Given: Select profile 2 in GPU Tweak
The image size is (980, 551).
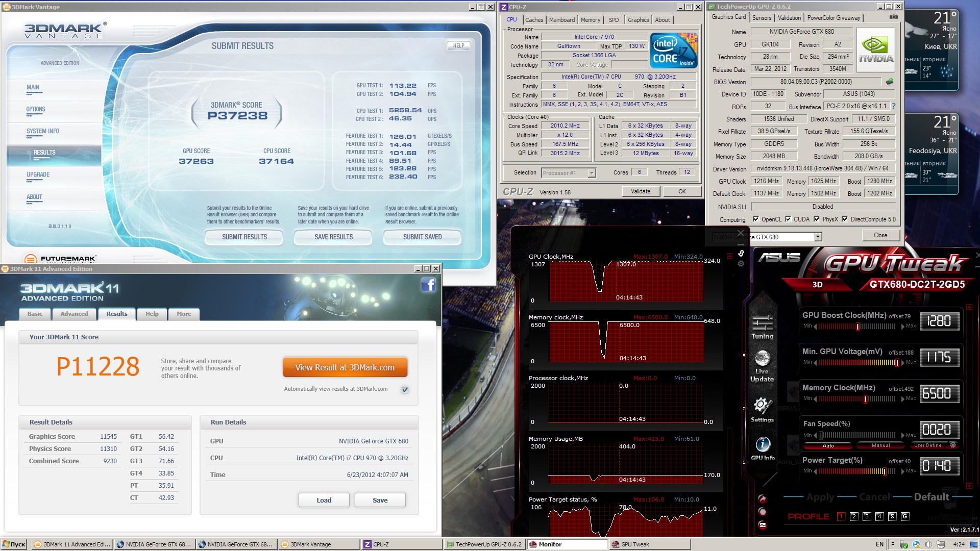Looking at the screenshot, I should coord(853,516).
